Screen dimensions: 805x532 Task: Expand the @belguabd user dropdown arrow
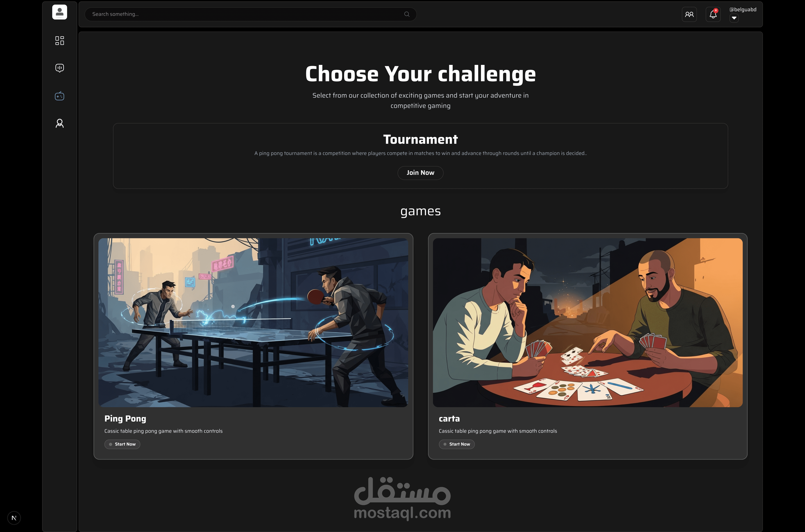click(x=734, y=18)
